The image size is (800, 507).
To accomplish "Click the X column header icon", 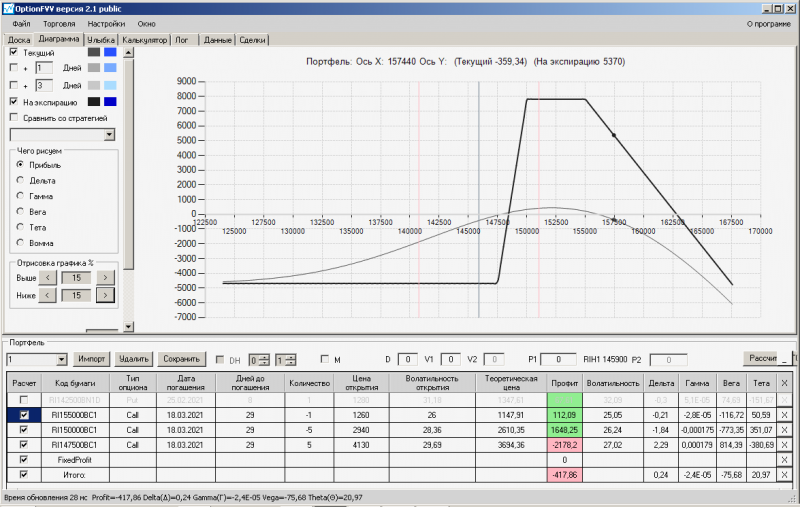I will (784, 383).
